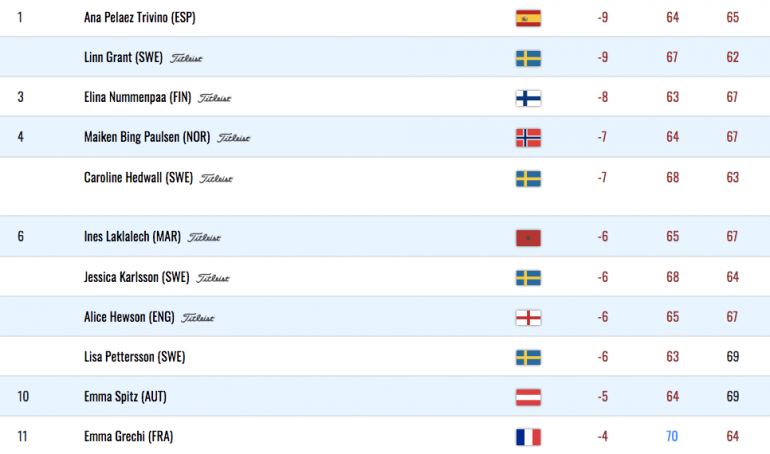
Task: Click the England flag icon
Action: [528, 318]
